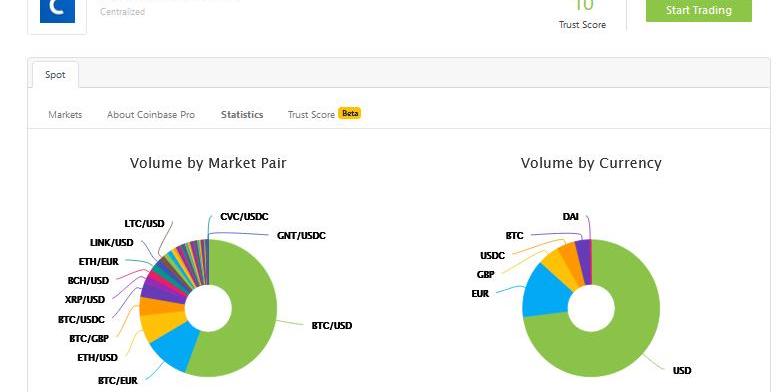Click the Beta badge next to Trust Score
The width and height of the screenshot is (777, 392).
(x=350, y=113)
